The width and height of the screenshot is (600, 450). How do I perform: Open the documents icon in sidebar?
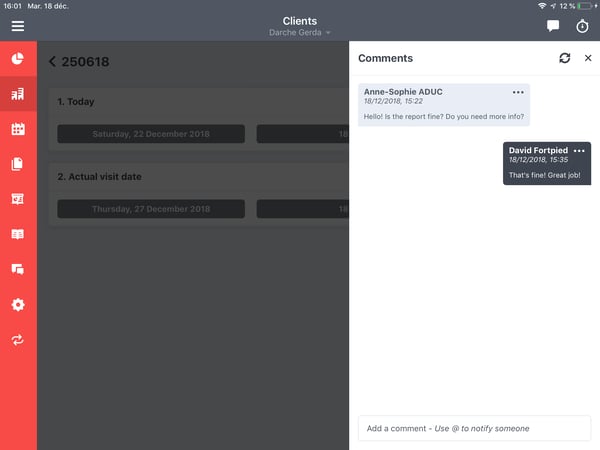click(x=18, y=164)
